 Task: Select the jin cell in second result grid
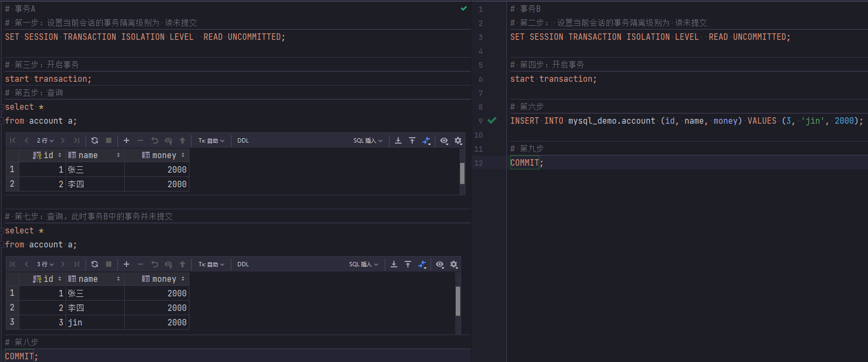pos(95,322)
